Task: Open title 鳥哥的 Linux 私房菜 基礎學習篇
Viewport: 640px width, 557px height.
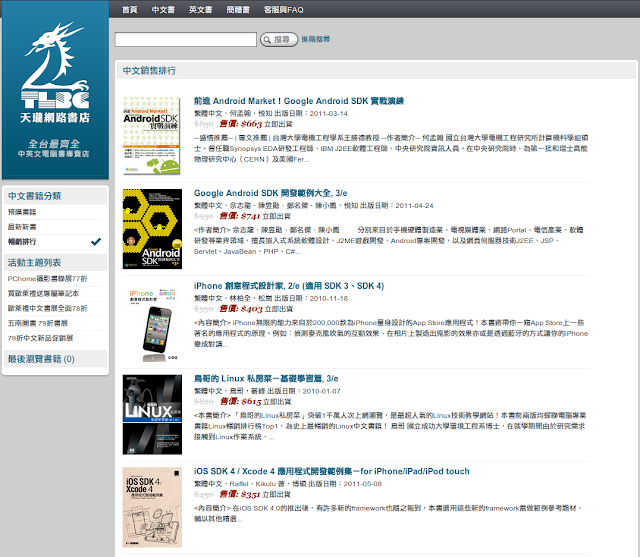Action: click(x=266, y=378)
